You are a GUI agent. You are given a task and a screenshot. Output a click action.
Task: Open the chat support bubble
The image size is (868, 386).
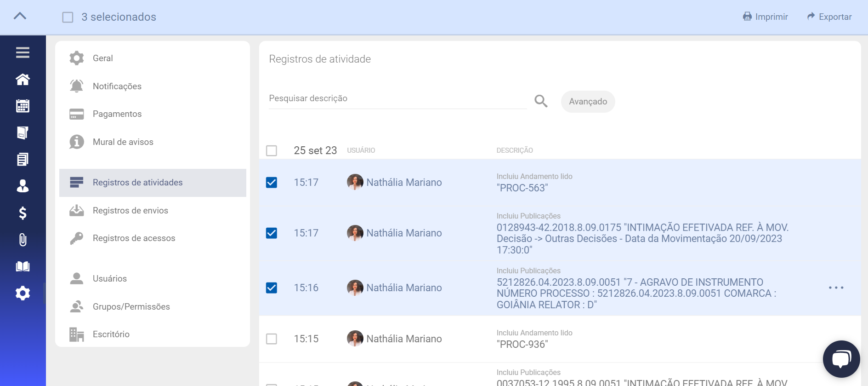[x=841, y=359]
